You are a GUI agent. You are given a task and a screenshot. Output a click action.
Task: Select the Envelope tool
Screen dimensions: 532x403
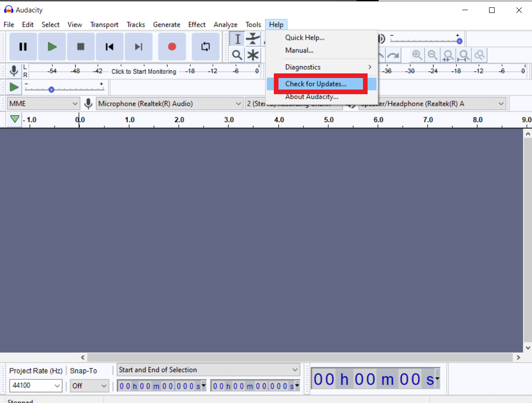click(253, 39)
